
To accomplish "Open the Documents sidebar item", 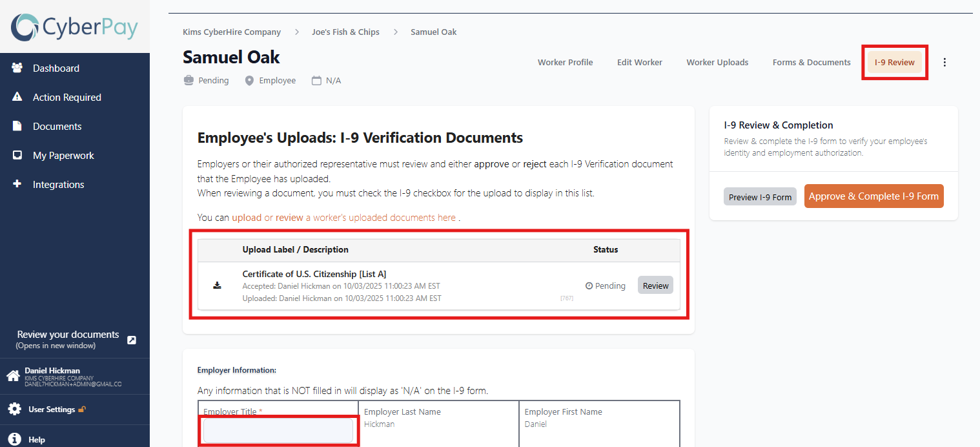I will (x=57, y=126).
